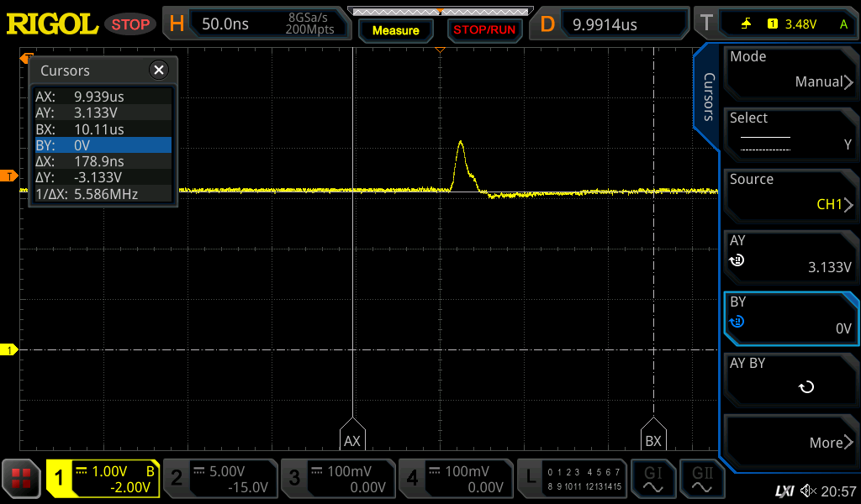Image resolution: width=861 pixels, height=504 pixels.
Task: Select the 1/ΔX: 5.586MHz row
Action: (102, 194)
